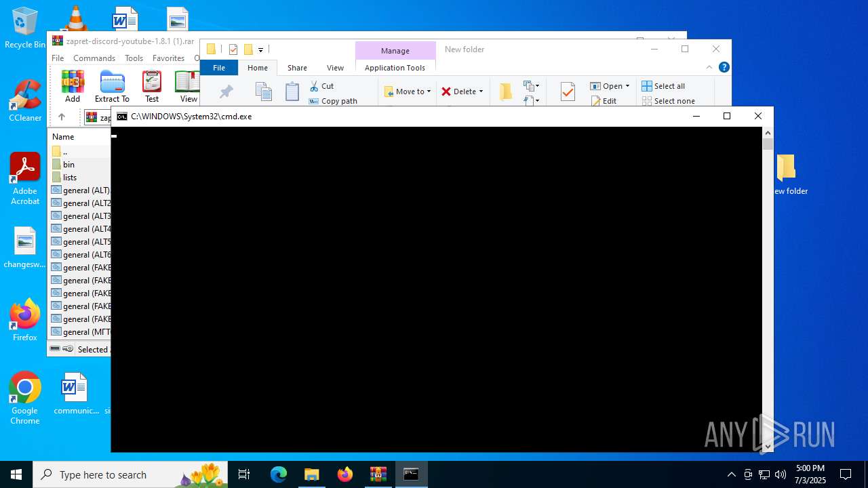Screen dimensions: 868x488
Task: Switch to the View tab in Explorer
Action: pos(335,68)
